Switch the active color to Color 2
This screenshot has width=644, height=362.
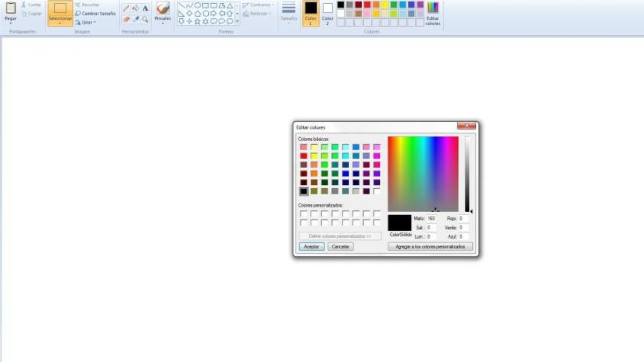click(x=327, y=13)
